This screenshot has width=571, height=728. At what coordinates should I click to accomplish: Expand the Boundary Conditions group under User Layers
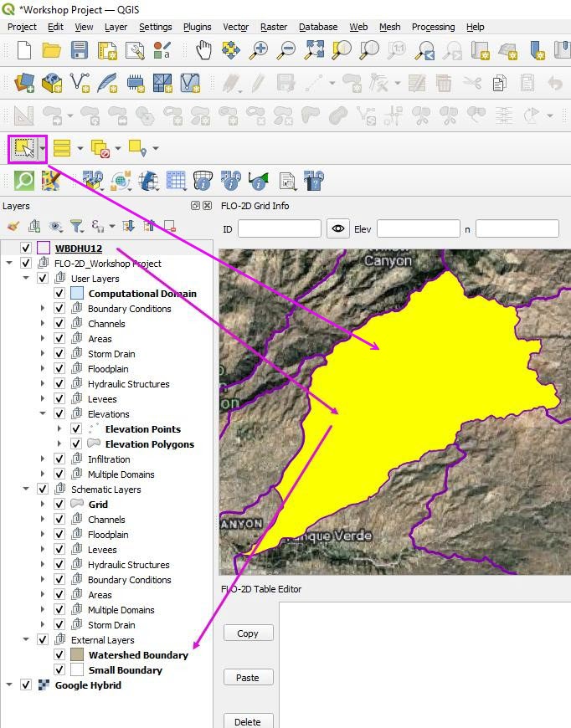(43, 309)
